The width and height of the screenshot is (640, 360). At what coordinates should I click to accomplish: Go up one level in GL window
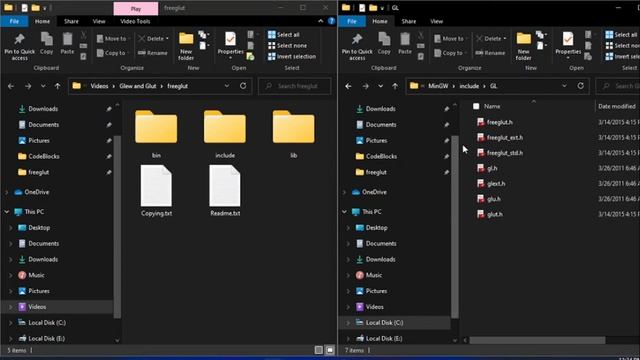point(395,86)
